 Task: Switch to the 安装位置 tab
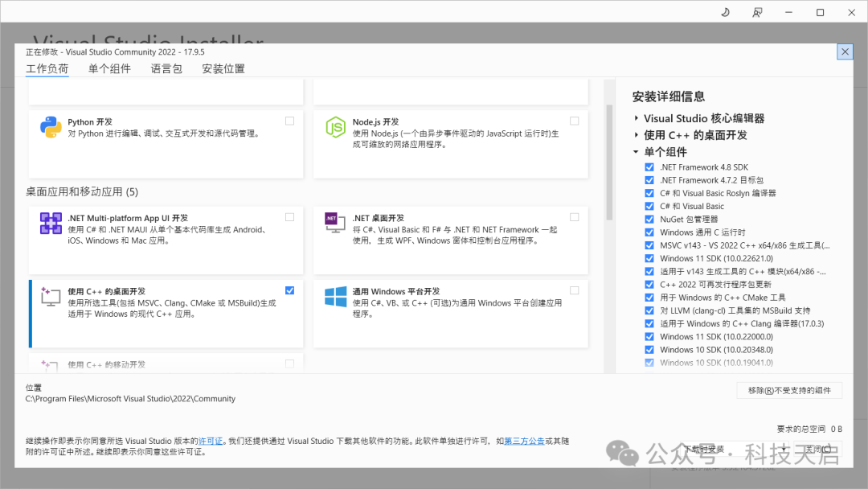(223, 68)
